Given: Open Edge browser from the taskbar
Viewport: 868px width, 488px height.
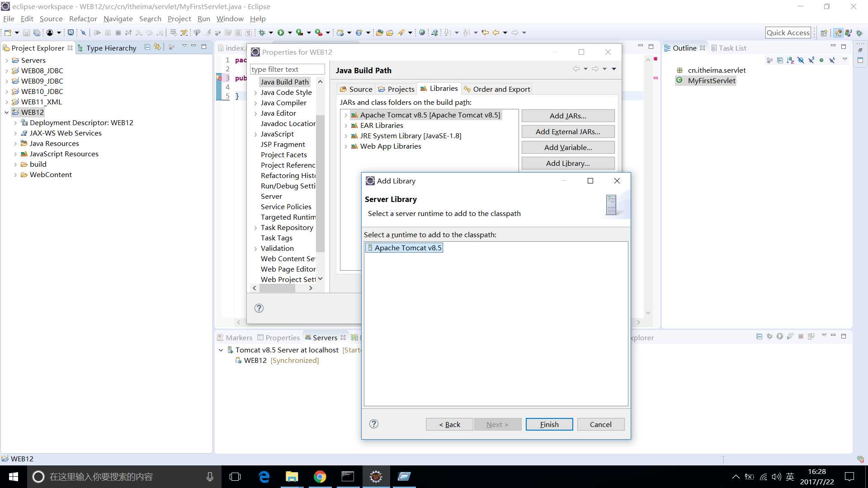Looking at the screenshot, I should [x=264, y=477].
